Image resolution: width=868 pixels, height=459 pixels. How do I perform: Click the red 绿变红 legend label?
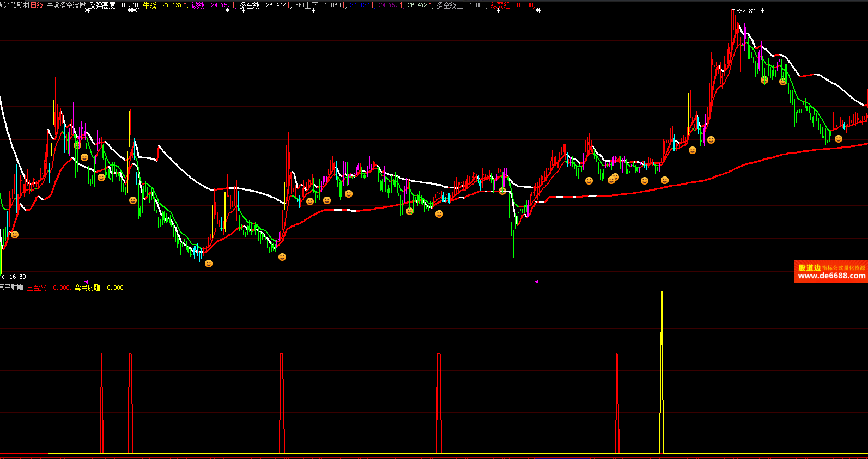[x=501, y=5]
